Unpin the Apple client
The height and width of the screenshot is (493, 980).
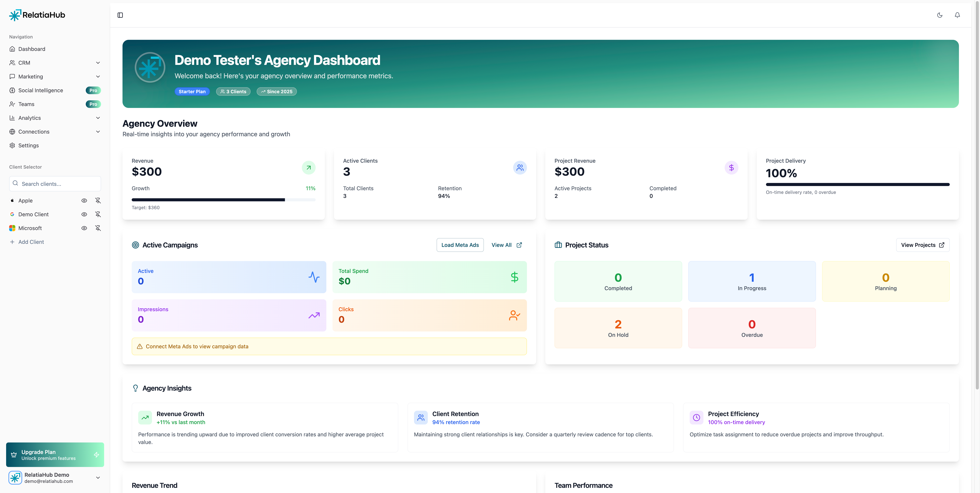98,200
